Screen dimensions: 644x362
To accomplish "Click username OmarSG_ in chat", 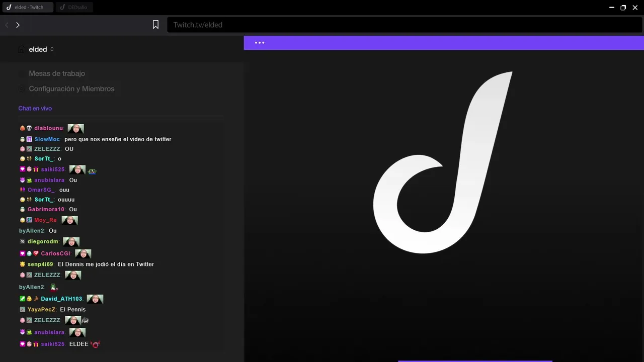I will [41, 190].
